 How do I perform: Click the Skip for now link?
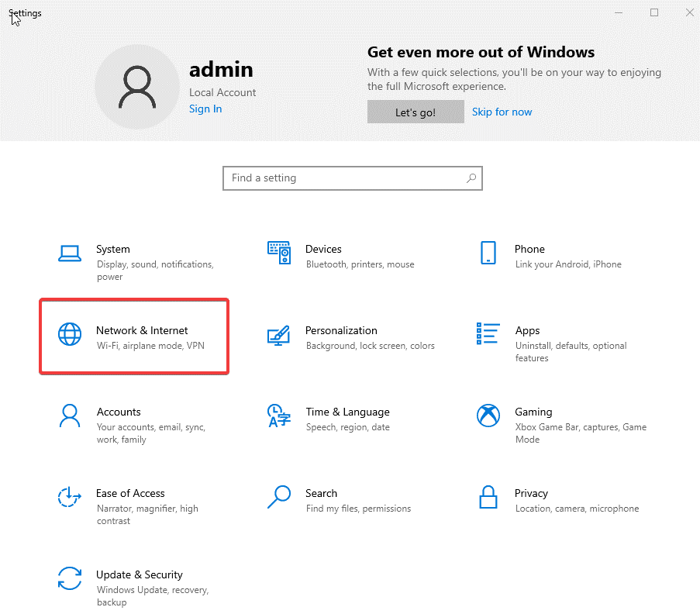click(x=502, y=112)
